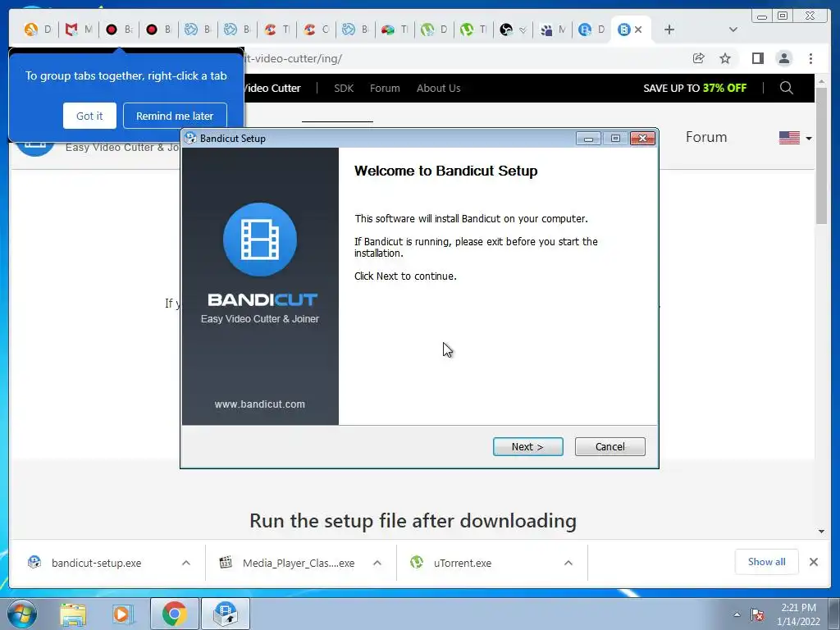Open Forum in black navigation bar
The width and height of the screenshot is (840, 630).
pos(385,89)
